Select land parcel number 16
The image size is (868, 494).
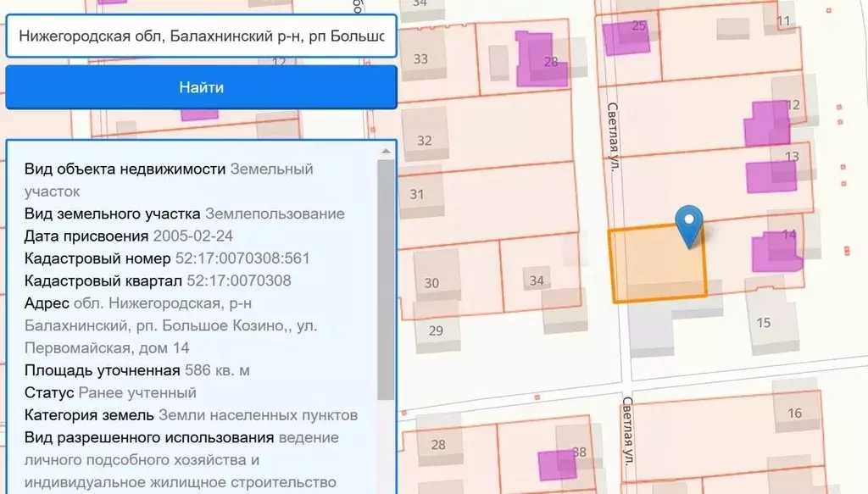794,414
